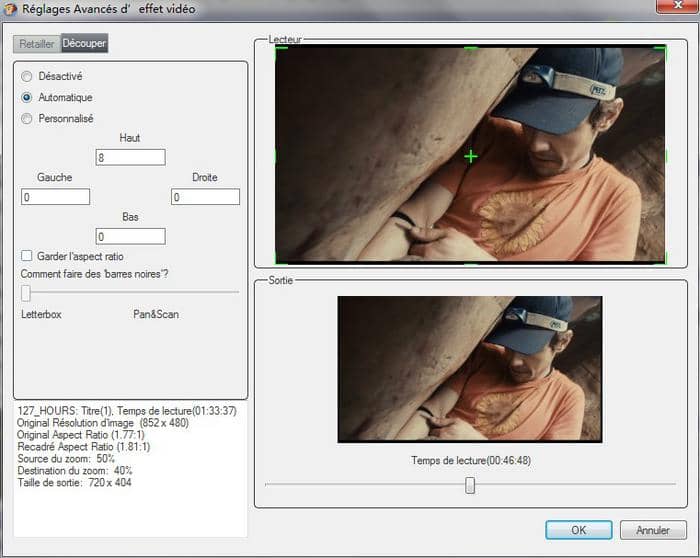Click the Letterbox/Pan&Scan slider handle
Image resolution: width=700 pixels, height=558 pixels.
26,293
